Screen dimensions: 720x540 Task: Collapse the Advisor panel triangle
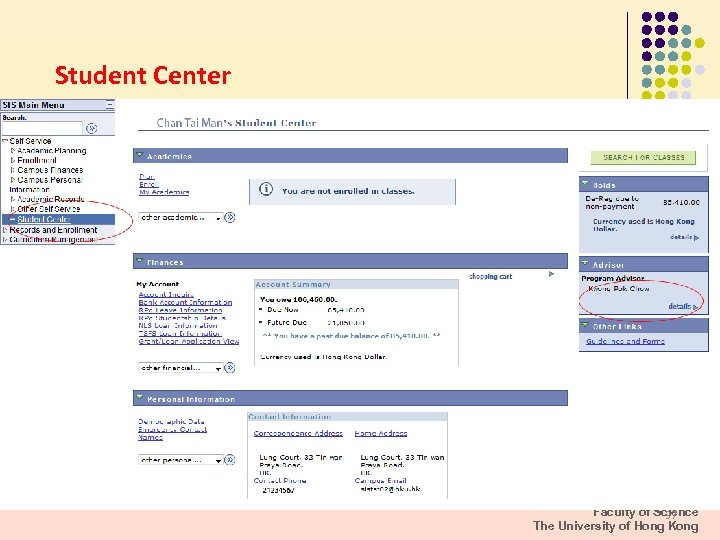click(x=585, y=264)
